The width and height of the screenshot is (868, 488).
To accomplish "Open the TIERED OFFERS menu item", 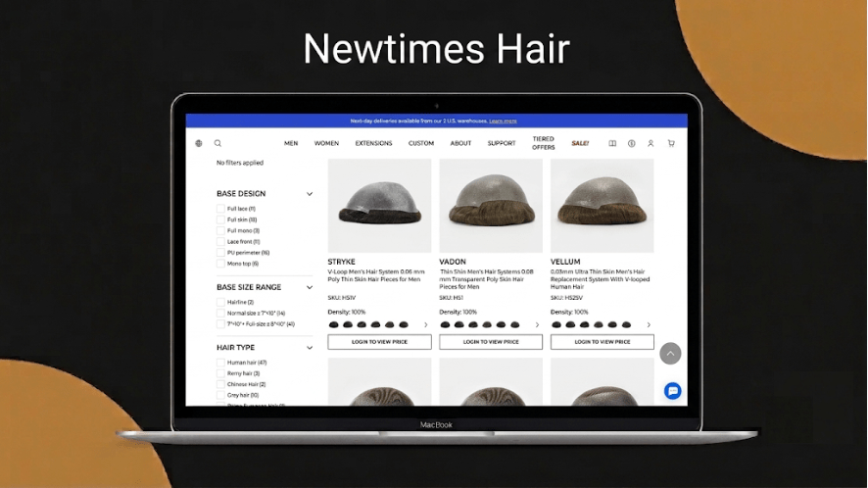I will click(x=543, y=143).
